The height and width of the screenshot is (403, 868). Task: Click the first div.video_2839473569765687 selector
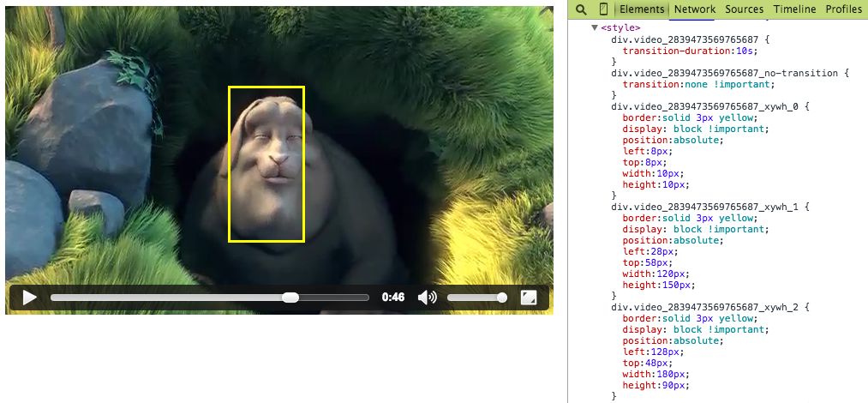[691, 39]
